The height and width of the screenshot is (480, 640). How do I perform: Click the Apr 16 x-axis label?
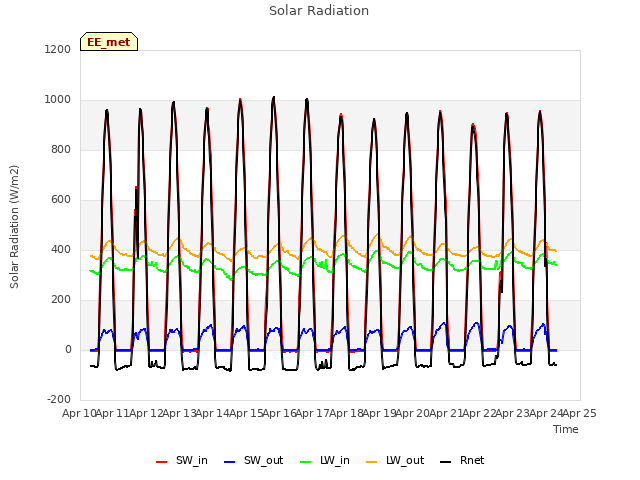point(280,413)
